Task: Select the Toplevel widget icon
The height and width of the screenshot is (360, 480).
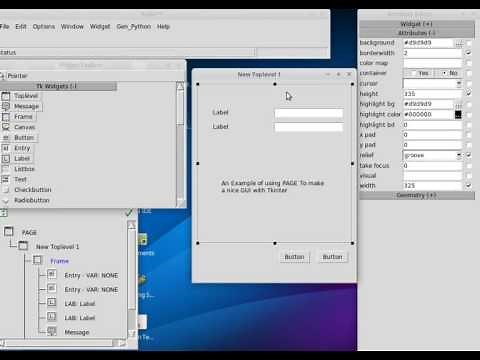Action: pyautogui.click(x=6, y=96)
